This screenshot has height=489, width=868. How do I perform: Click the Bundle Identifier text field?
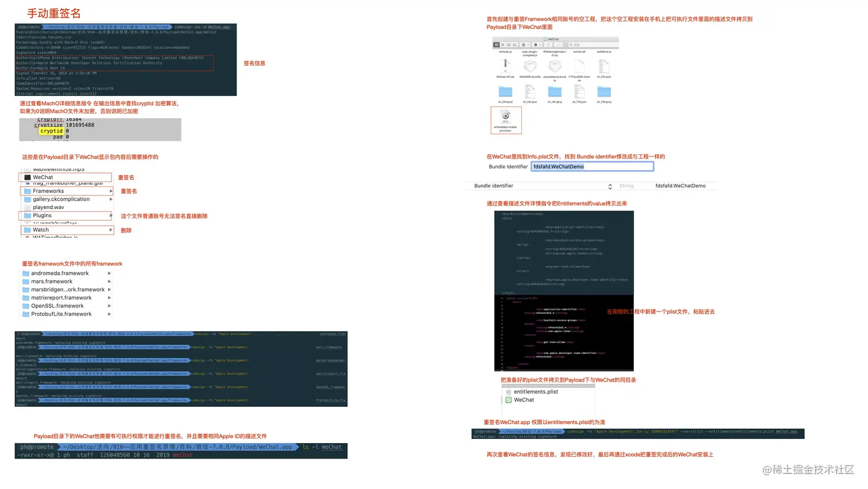[x=592, y=166]
